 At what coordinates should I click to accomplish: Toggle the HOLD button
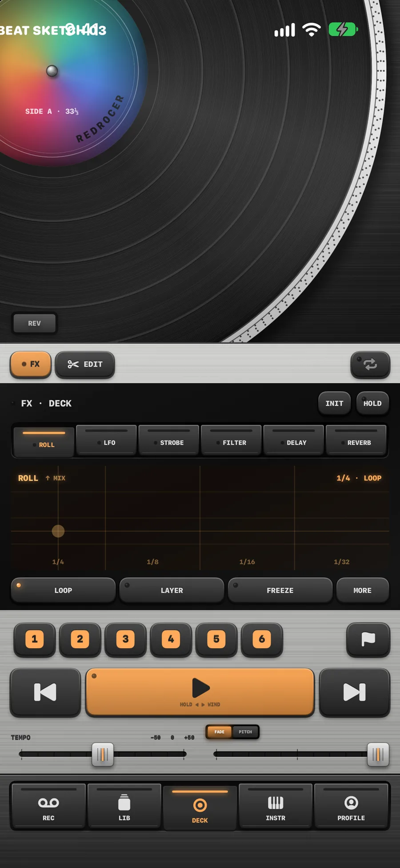pos(372,403)
